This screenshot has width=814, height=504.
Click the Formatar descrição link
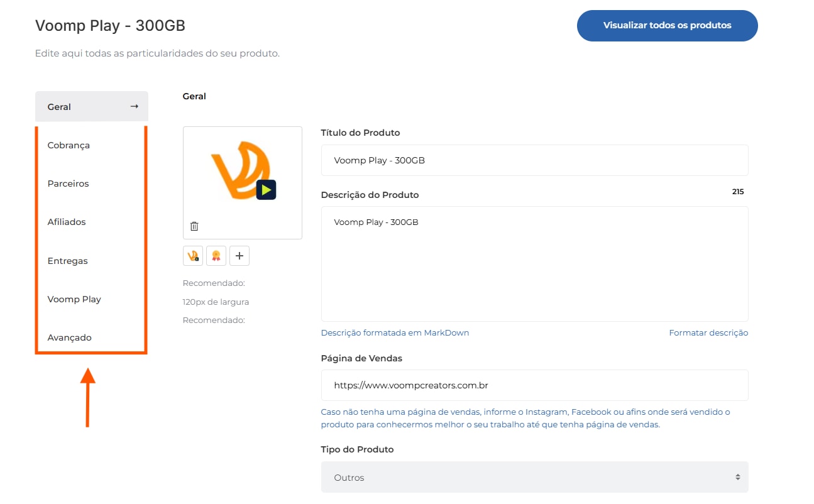tap(708, 333)
